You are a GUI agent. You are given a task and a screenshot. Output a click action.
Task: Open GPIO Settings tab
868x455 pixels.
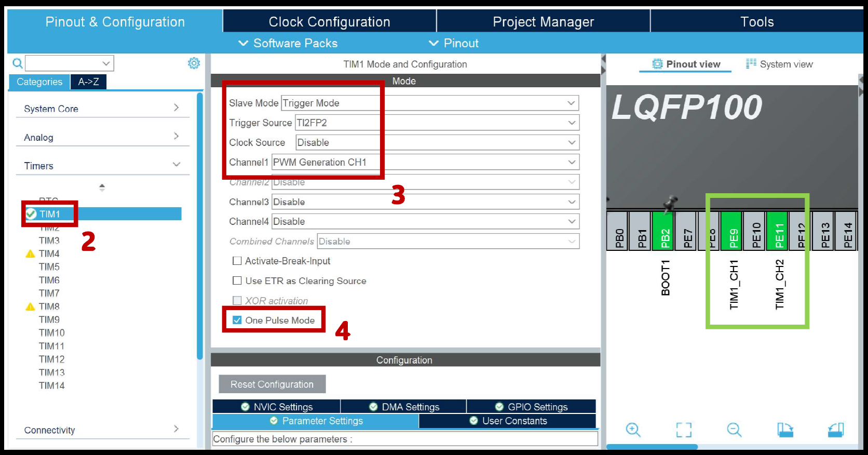pos(531,407)
